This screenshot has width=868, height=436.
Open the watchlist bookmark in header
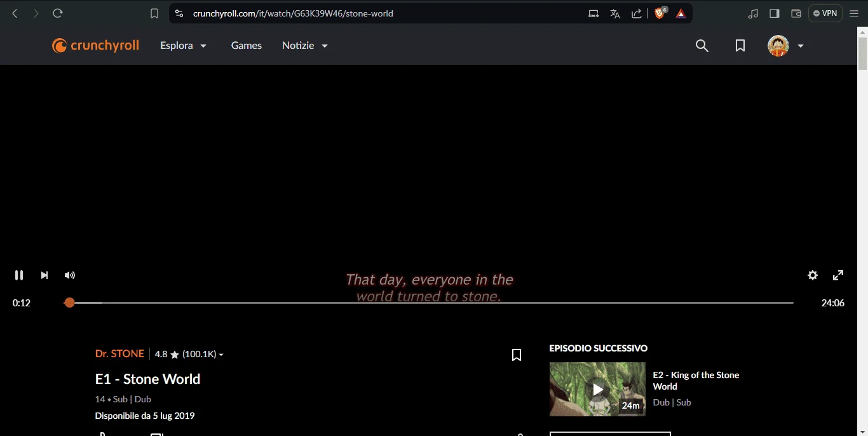tap(740, 46)
